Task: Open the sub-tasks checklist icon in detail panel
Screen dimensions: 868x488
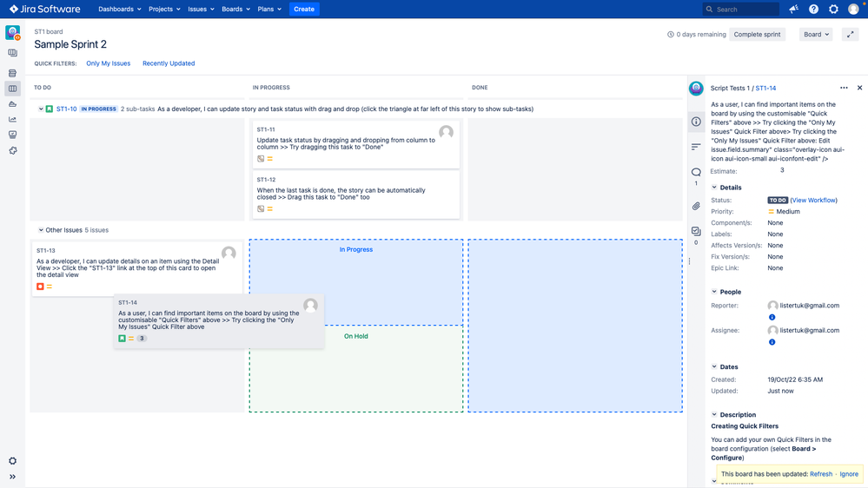Action: (x=696, y=231)
